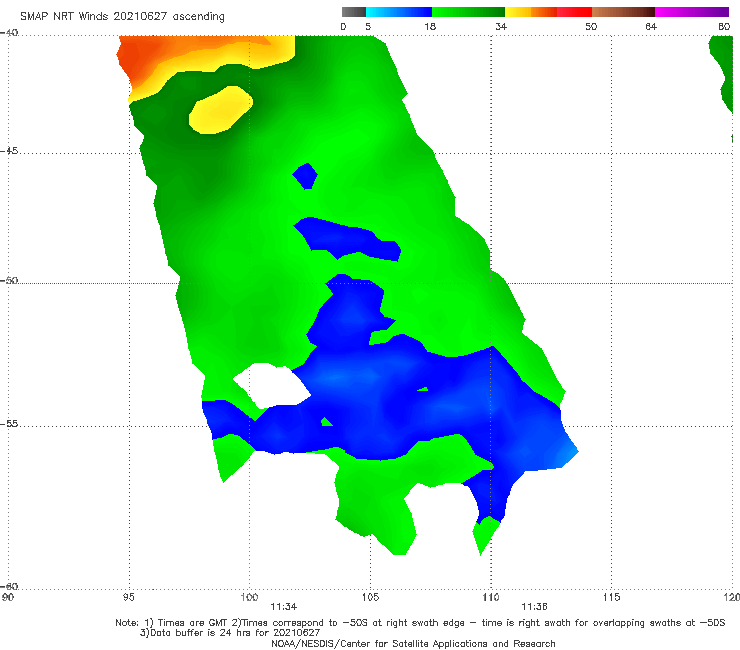
Task: Click the elongated blue patch near -48 latitude
Action: pyautogui.click(x=347, y=238)
